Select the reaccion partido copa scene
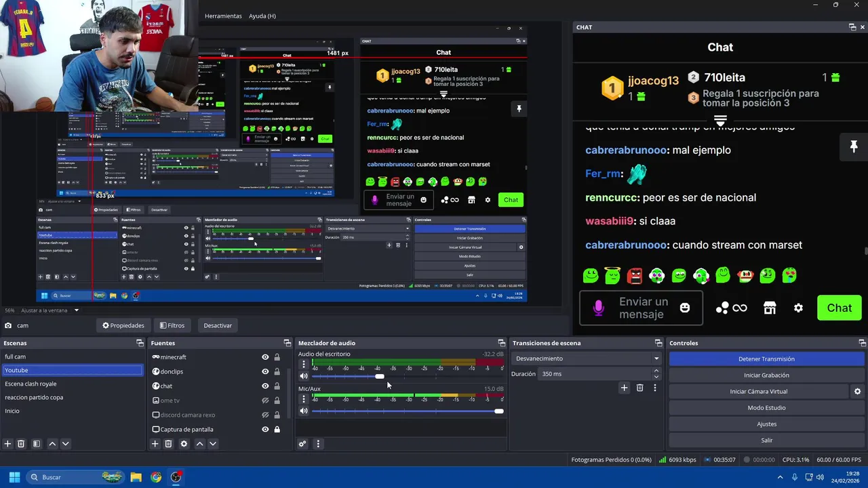Screen dimensions: 868x488 click(x=73, y=397)
